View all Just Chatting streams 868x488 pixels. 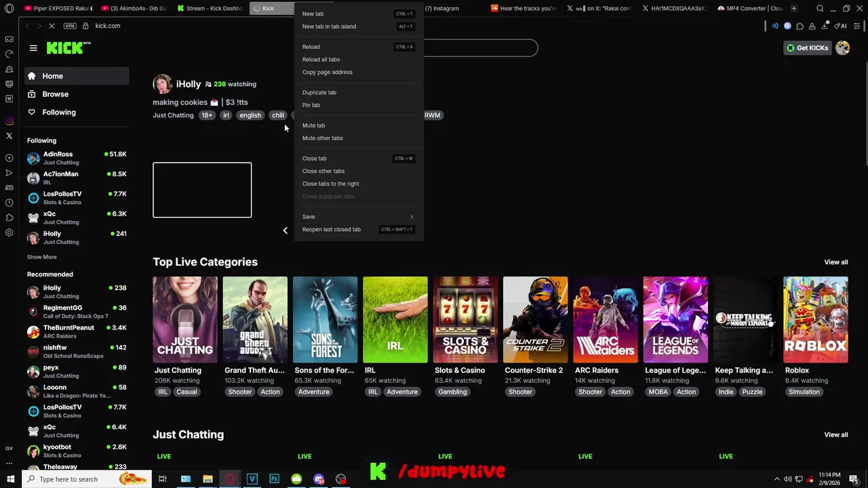(x=835, y=435)
